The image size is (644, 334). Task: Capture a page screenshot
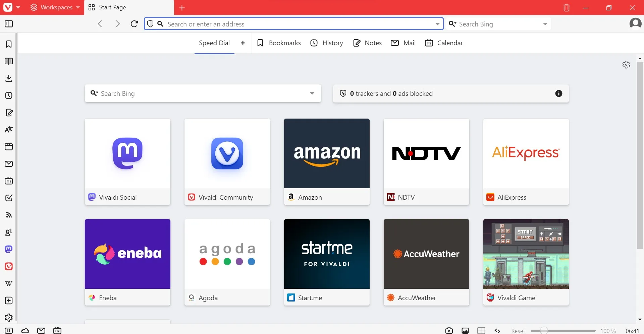point(449,331)
